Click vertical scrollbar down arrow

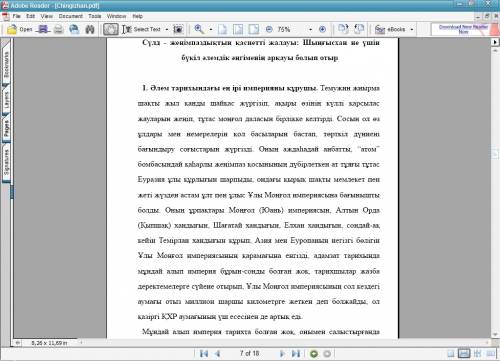[x=495, y=334]
